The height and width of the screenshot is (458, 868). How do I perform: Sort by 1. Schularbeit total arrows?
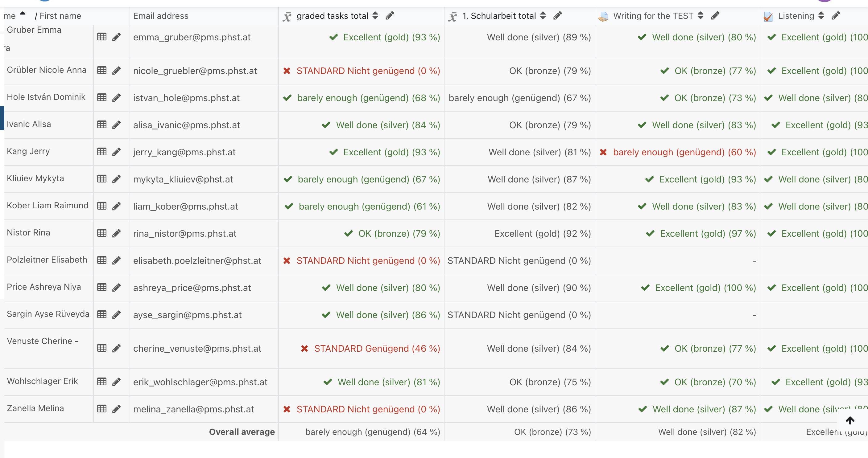tap(543, 15)
